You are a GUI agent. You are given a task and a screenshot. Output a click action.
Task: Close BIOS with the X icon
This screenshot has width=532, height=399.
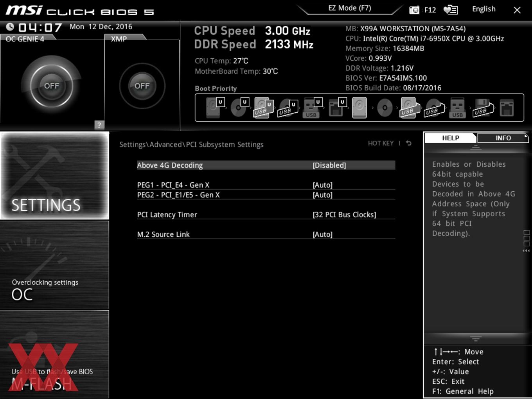517,10
